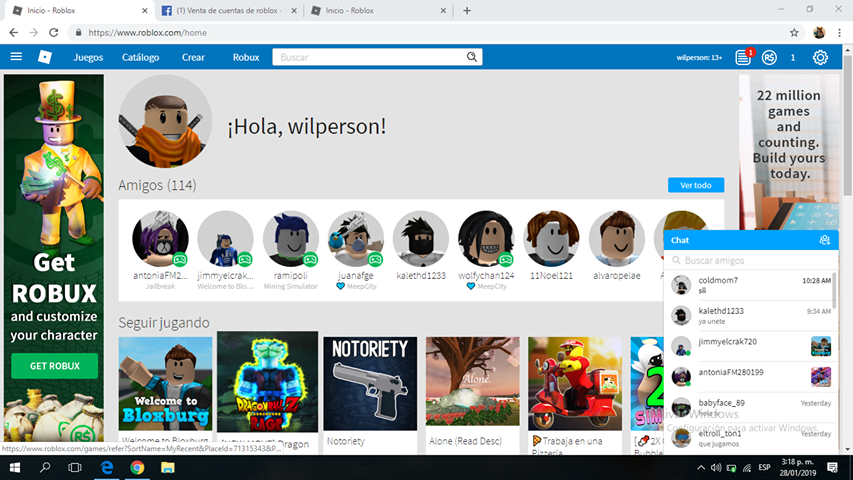Open the Notoriety game title link

tap(345, 441)
